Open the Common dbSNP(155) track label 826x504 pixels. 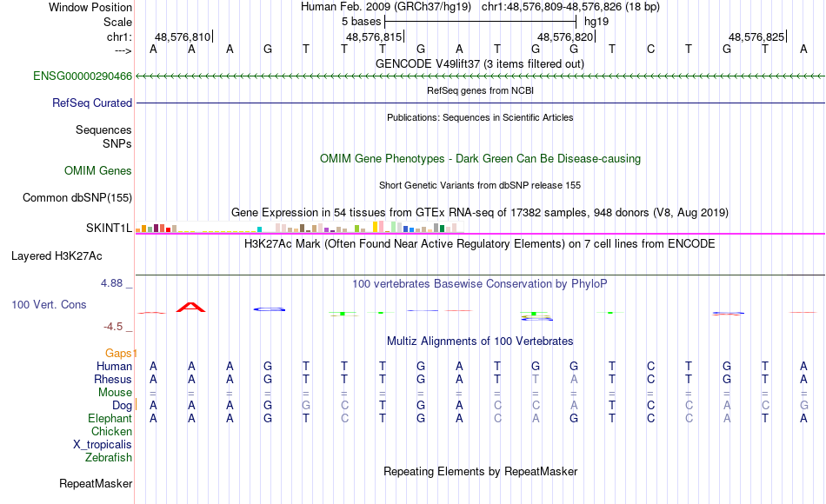[x=77, y=197]
